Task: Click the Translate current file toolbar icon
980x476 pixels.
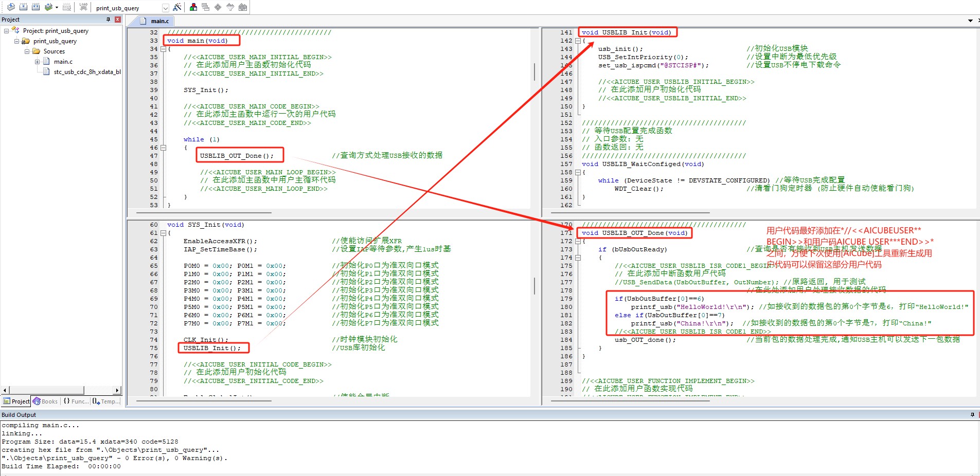Action: point(11,7)
